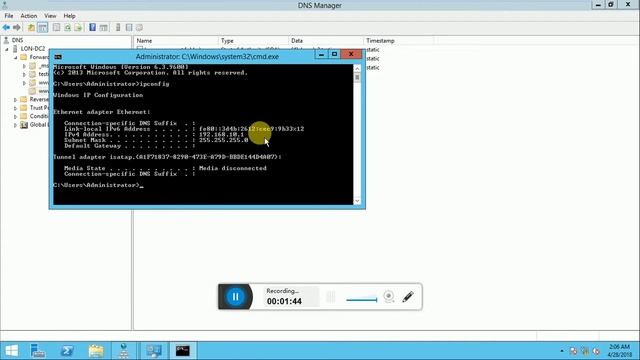Viewport: 640px width, 360px height.
Task: Minimize the cmd.exe window
Action: click(x=321, y=54)
